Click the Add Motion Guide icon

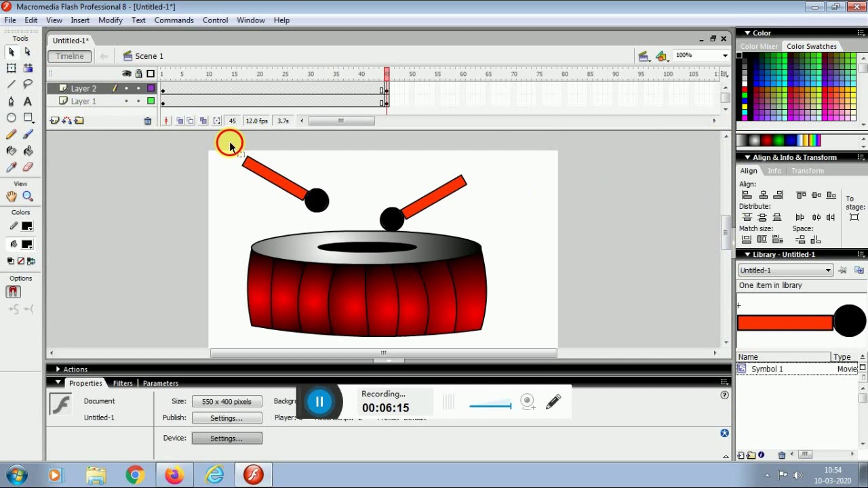(x=66, y=121)
